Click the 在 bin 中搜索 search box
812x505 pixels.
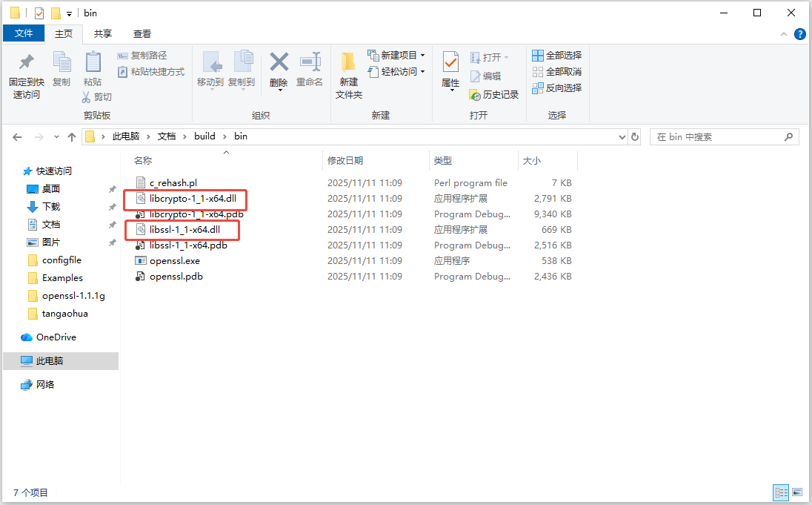(x=711, y=136)
